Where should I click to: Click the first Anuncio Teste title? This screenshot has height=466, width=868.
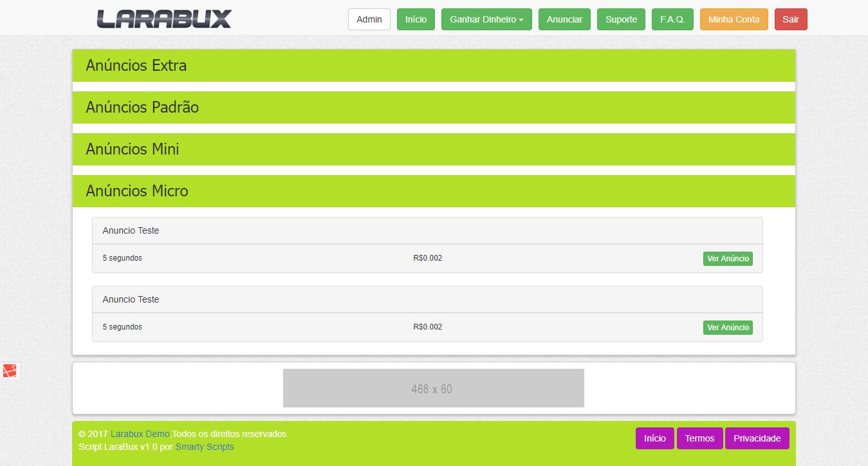131,230
